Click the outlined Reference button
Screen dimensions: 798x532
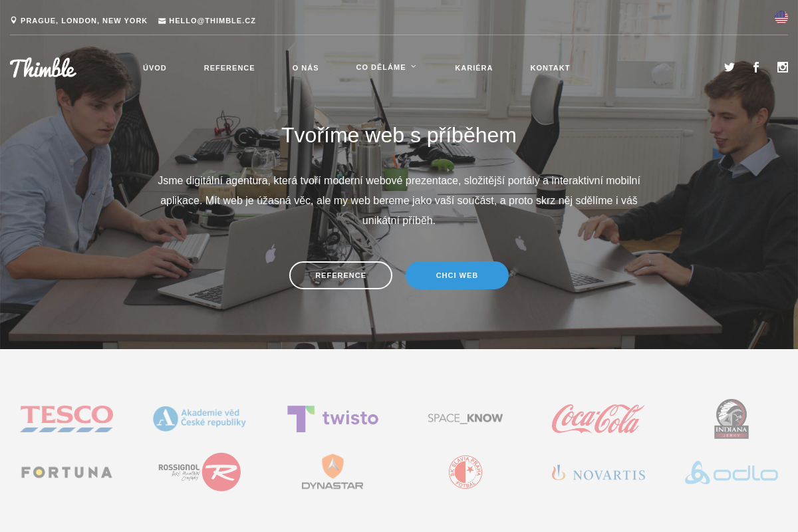click(340, 275)
